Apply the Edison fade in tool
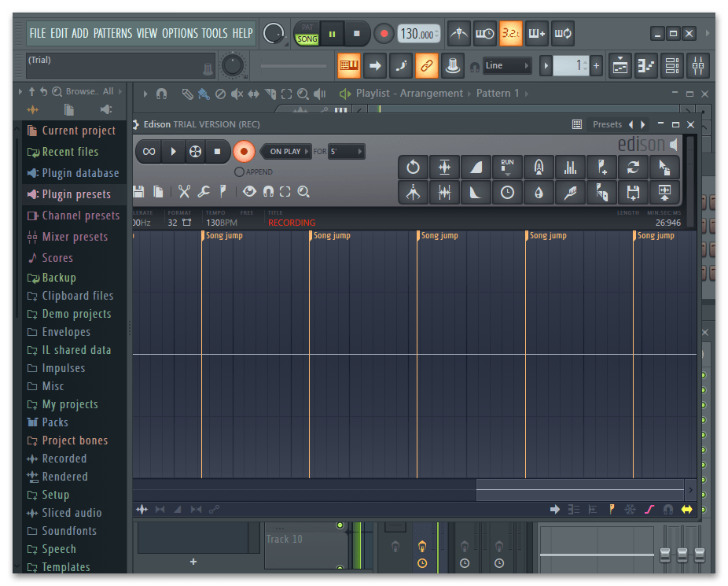Image resolution: width=728 pixels, height=586 pixels. (476, 168)
